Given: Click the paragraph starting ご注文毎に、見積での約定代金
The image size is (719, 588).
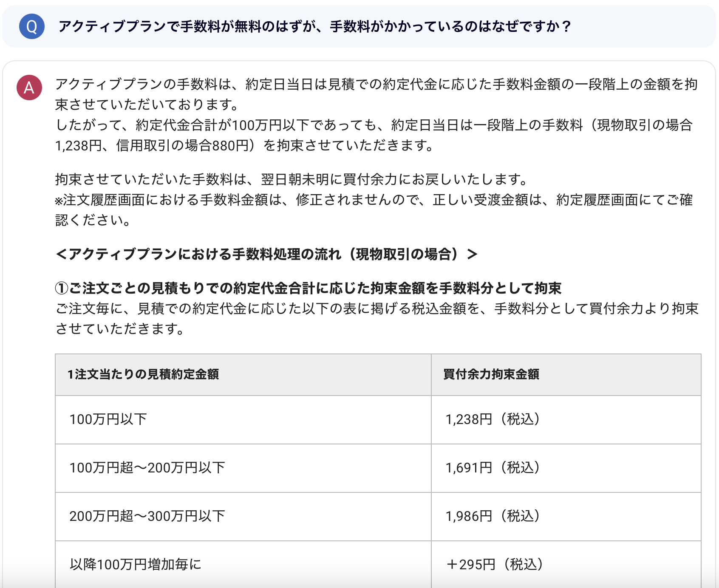Looking at the screenshot, I should 377,319.
